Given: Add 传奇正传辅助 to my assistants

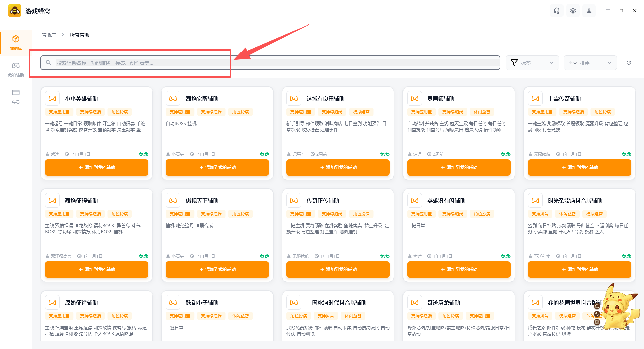Looking at the screenshot, I should tap(338, 269).
